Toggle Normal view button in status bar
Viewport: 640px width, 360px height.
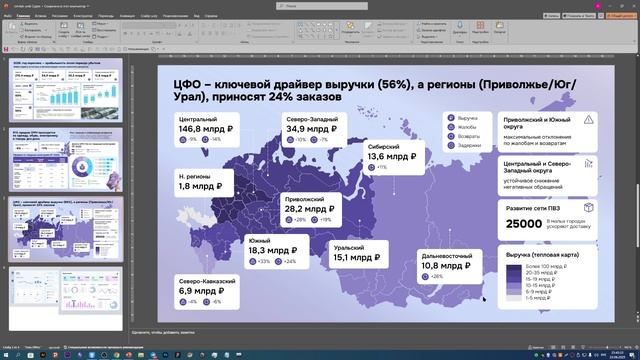click(x=553, y=347)
